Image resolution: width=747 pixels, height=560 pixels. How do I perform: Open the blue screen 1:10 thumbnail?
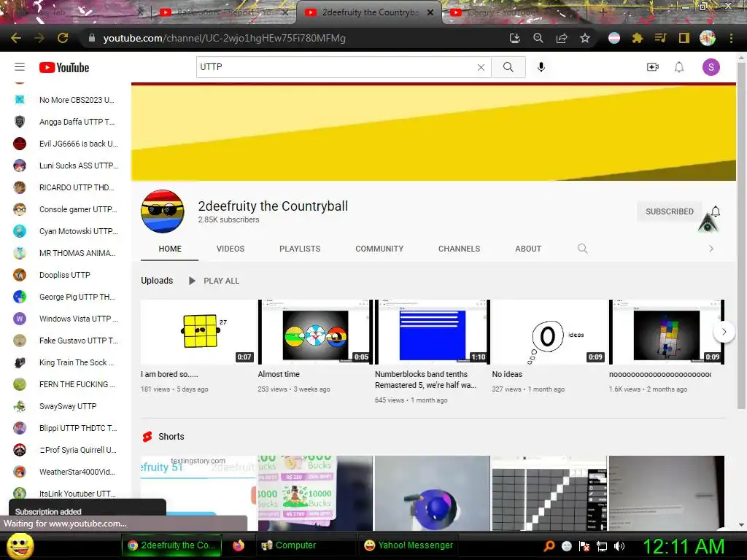[432, 332]
